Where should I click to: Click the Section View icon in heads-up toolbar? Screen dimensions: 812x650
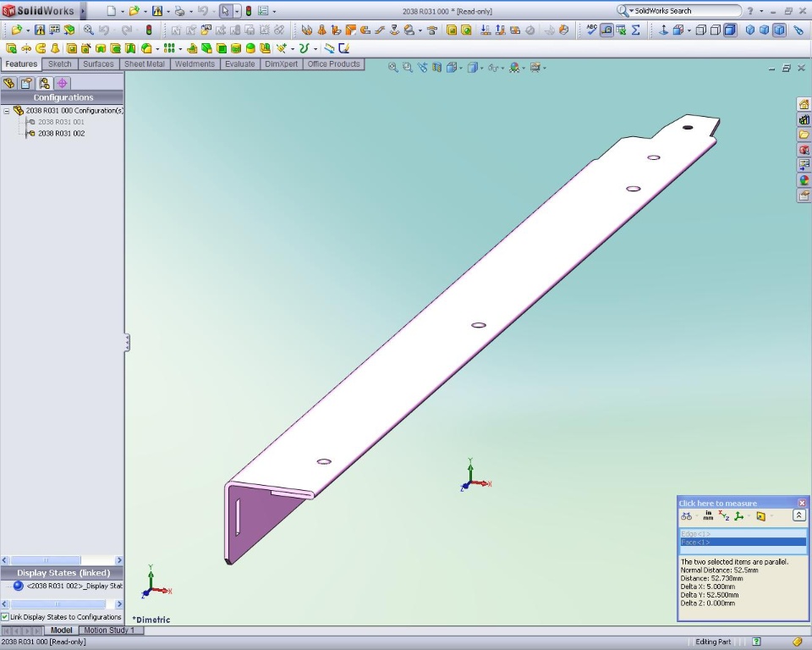point(436,68)
